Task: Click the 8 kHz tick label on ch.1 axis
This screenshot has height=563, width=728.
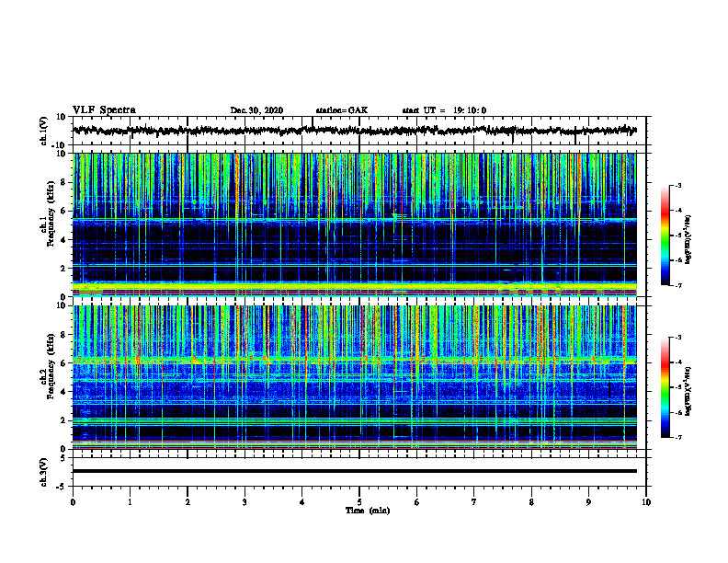Action: tap(63, 182)
